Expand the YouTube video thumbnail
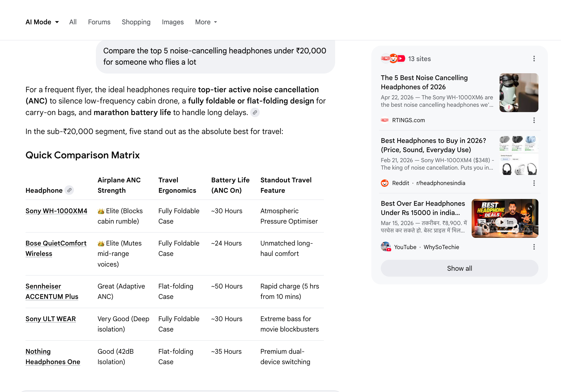The height and width of the screenshot is (392, 561). click(x=530, y=208)
